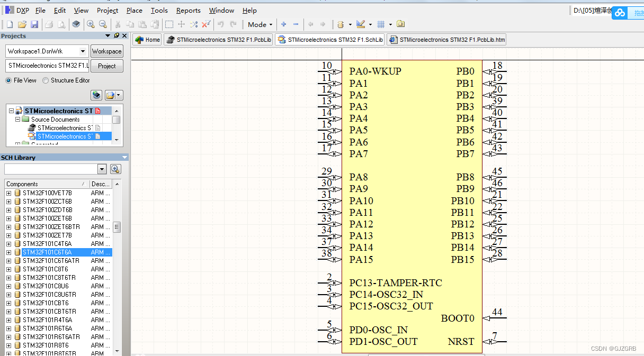644x356 pixels.
Task: Open a document with the Open icon
Action: pyautogui.click(x=22, y=24)
